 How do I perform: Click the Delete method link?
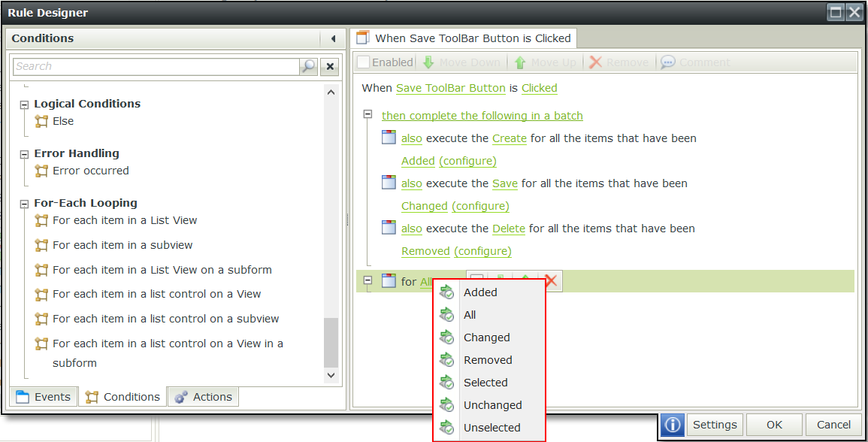click(509, 229)
